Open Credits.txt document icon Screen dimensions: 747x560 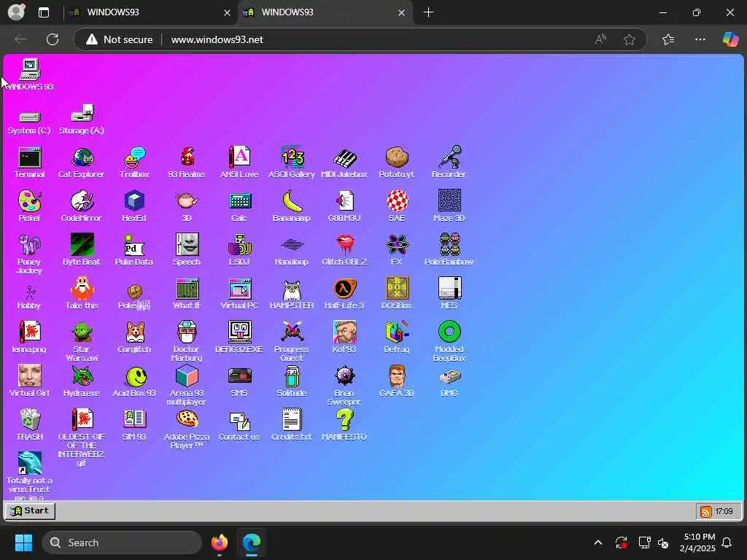click(x=292, y=425)
